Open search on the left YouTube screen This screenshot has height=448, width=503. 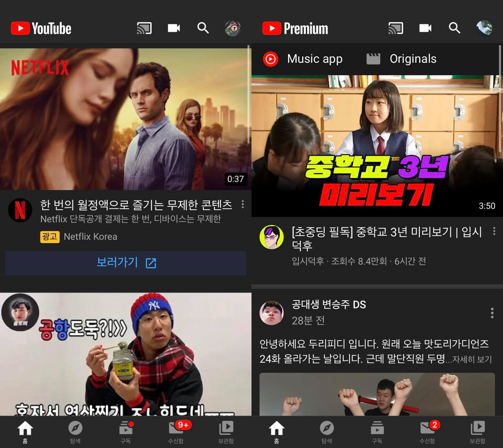(203, 28)
